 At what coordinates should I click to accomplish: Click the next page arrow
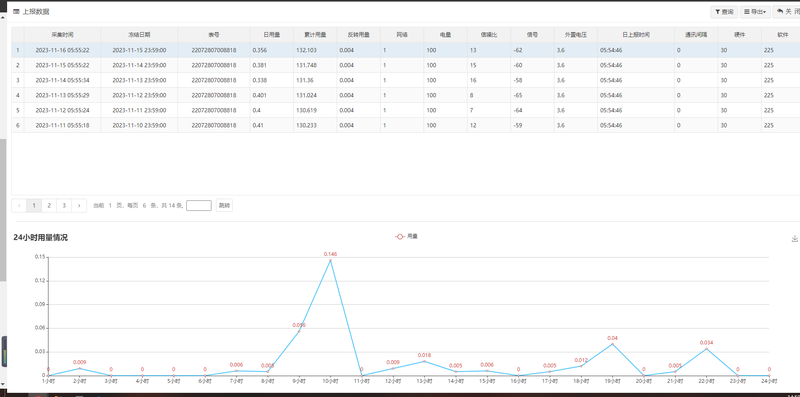pos(79,206)
